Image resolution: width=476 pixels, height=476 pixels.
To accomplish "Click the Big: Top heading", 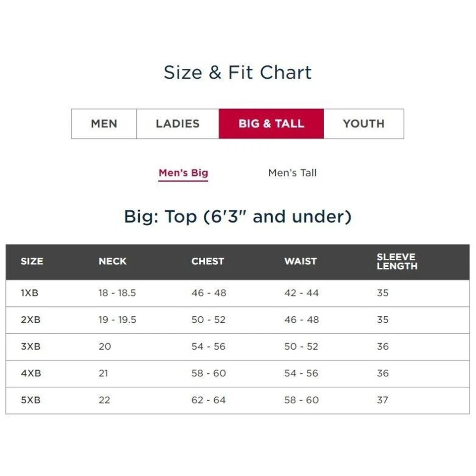I will coord(238,217).
